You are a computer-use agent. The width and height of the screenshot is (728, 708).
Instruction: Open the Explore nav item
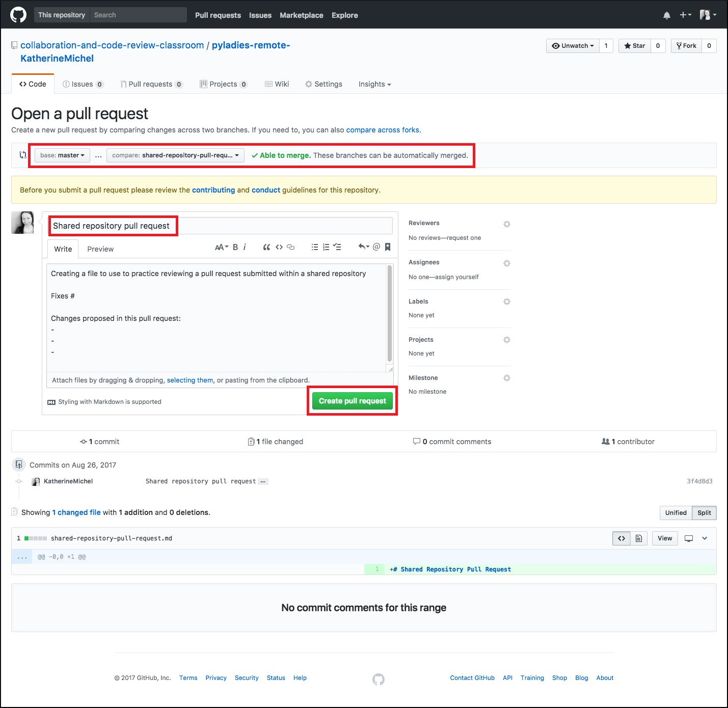[x=345, y=15]
